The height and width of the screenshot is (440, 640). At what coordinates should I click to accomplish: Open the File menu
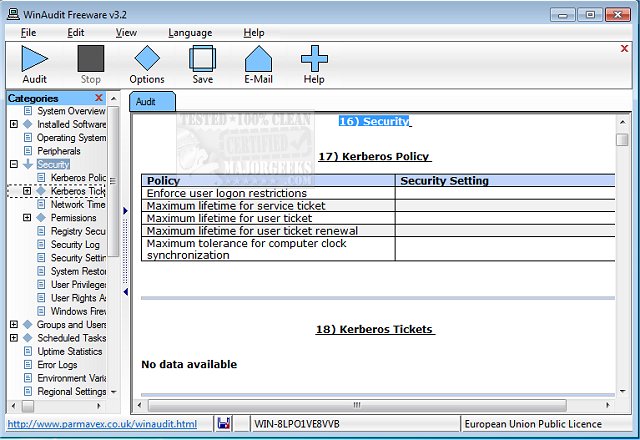[28, 32]
